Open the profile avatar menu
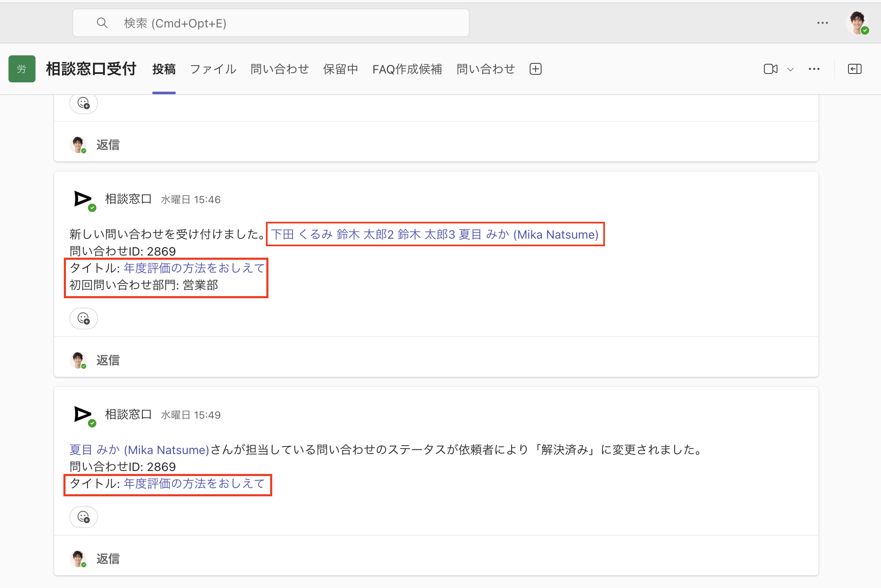881x588 pixels. (857, 23)
